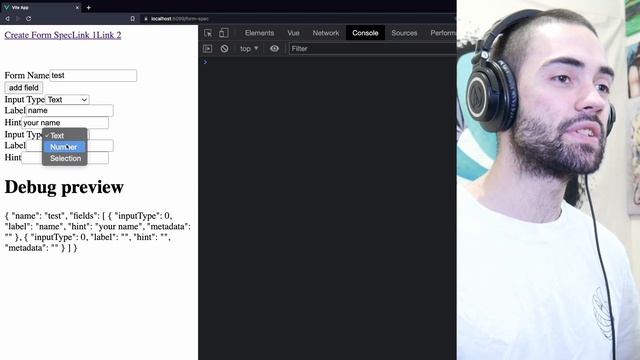Click the debug JSON preview text

pyautogui.click(x=98, y=232)
